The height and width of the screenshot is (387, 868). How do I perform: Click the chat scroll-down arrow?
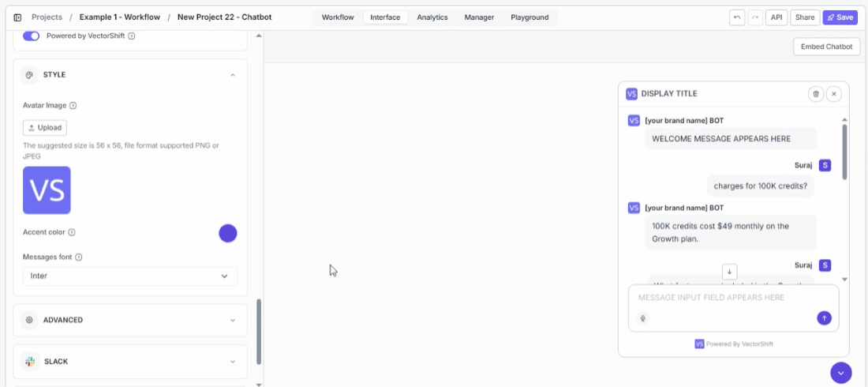click(x=844, y=280)
